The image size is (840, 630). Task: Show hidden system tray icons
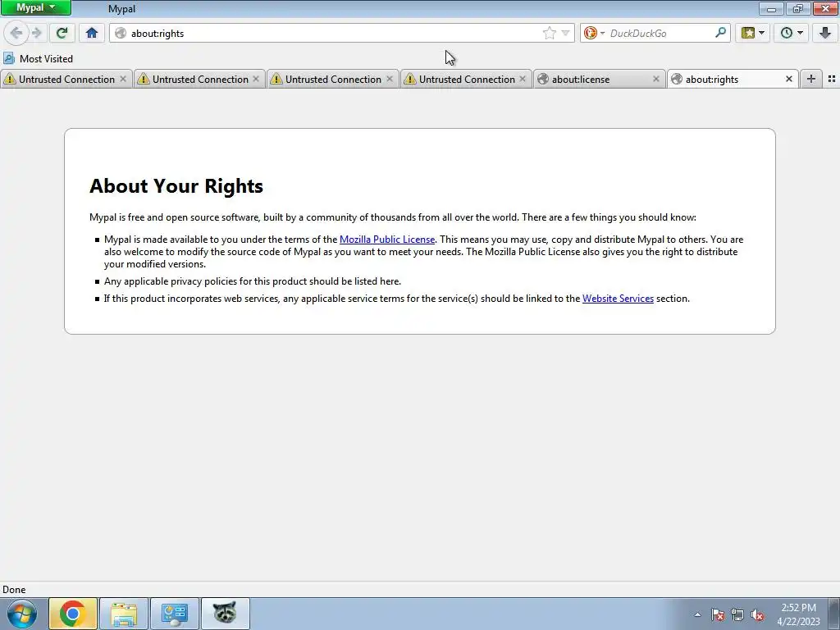[x=697, y=614]
